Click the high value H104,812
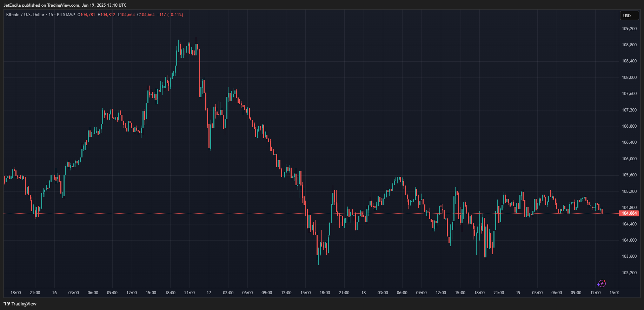 click(x=106, y=15)
